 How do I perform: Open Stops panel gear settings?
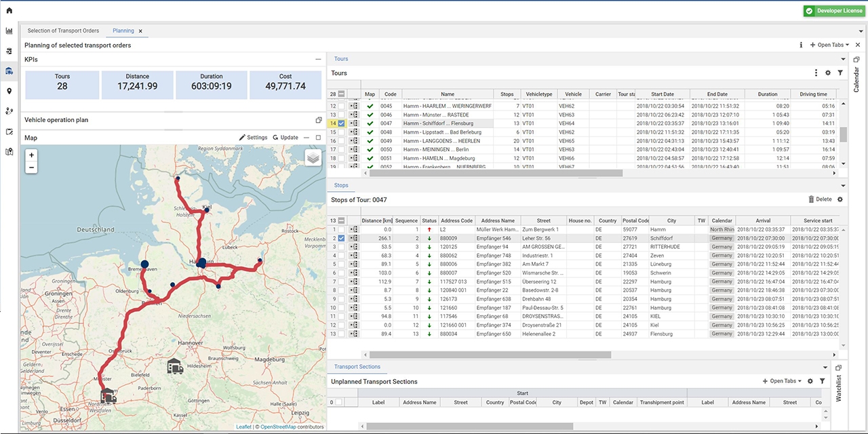tap(840, 199)
